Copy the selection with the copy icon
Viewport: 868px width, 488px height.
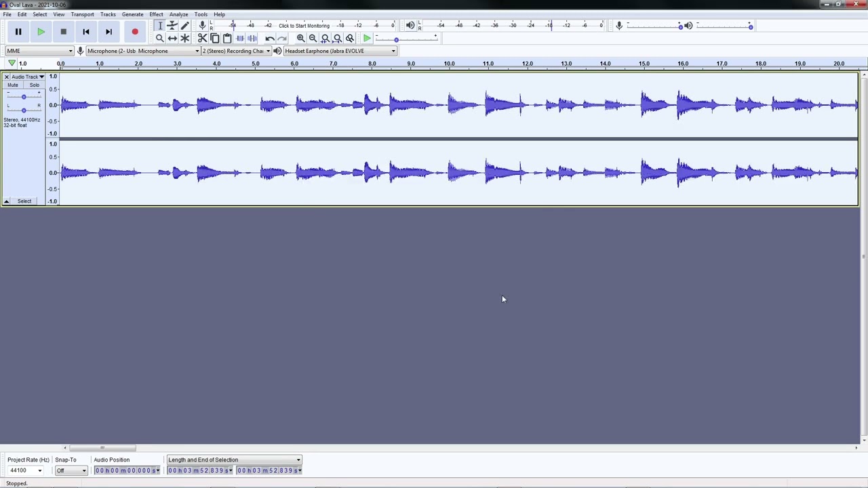tap(215, 39)
